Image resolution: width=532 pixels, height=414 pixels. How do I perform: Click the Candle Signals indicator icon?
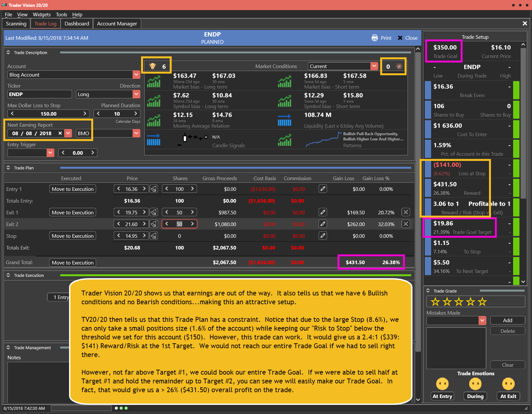(x=153, y=140)
